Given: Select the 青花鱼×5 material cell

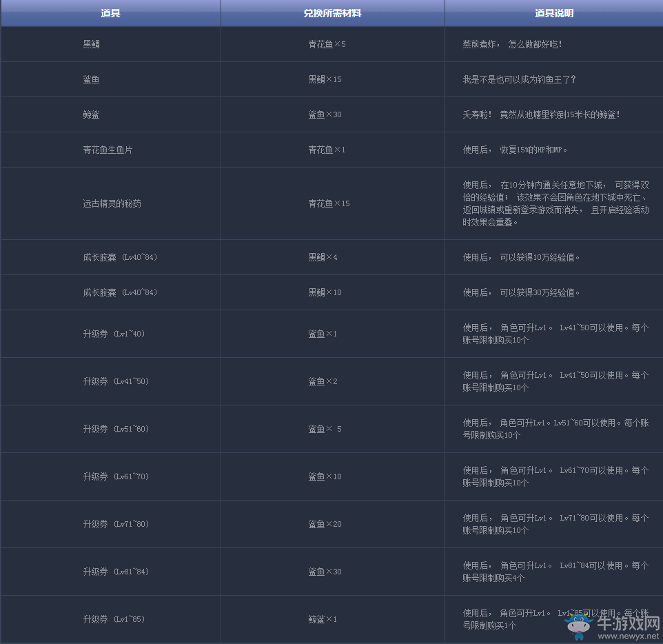Looking at the screenshot, I should [x=327, y=44].
